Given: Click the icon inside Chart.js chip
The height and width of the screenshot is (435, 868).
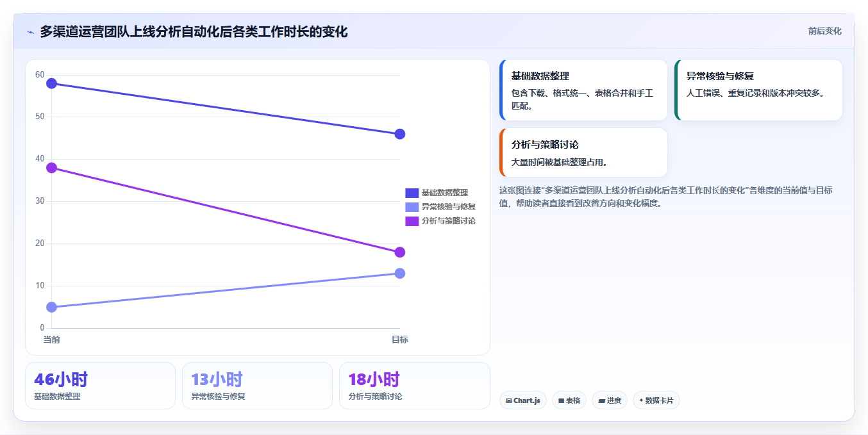Looking at the screenshot, I should 509,401.
